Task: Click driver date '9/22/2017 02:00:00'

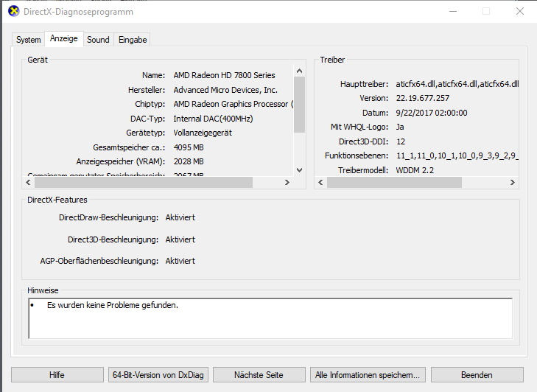Action: coord(432,113)
